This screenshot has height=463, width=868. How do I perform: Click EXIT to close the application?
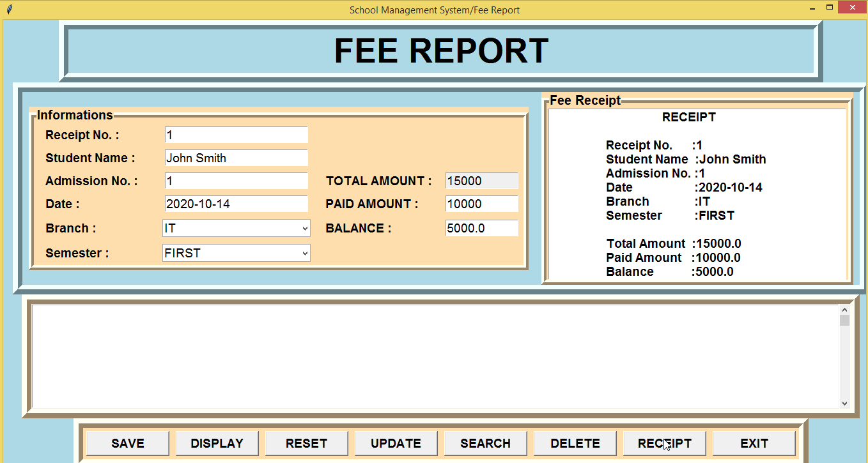pyautogui.click(x=754, y=443)
